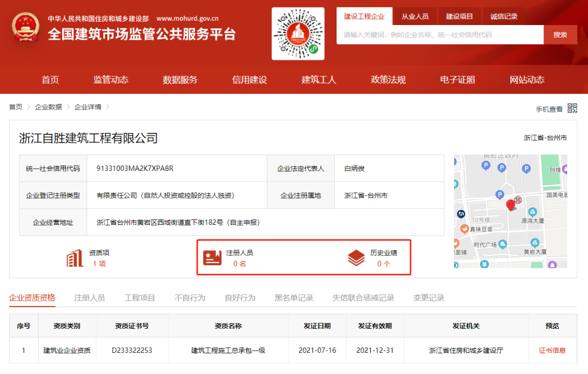This screenshot has height=374, width=588.
Task: Open the 首页 navigation menu item
Action: click(50, 79)
